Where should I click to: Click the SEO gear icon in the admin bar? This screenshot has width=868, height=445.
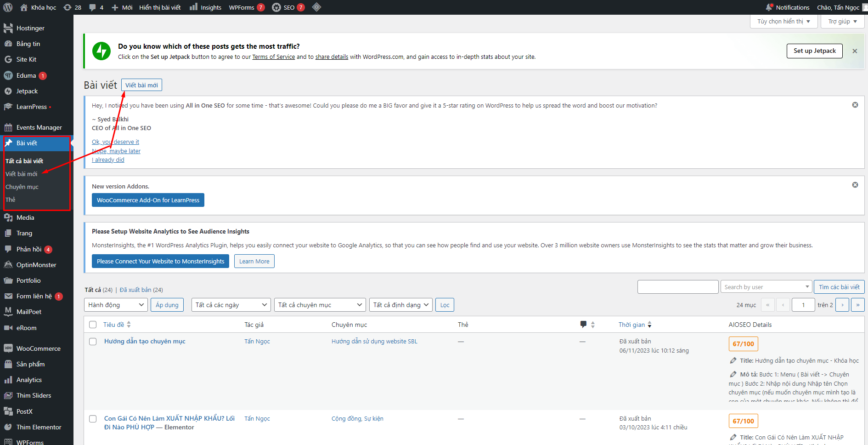point(276,7)
